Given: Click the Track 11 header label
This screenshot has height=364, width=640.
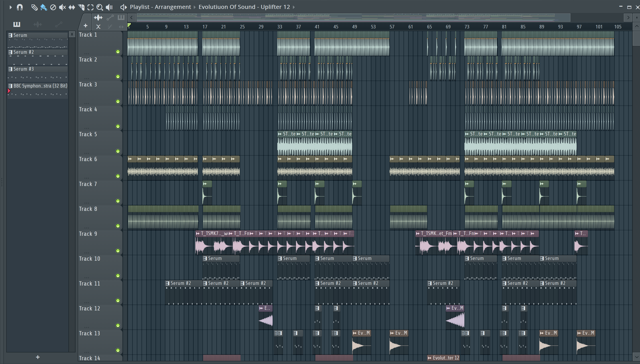Looking at the screenshot, I should [x=89, y=284].
